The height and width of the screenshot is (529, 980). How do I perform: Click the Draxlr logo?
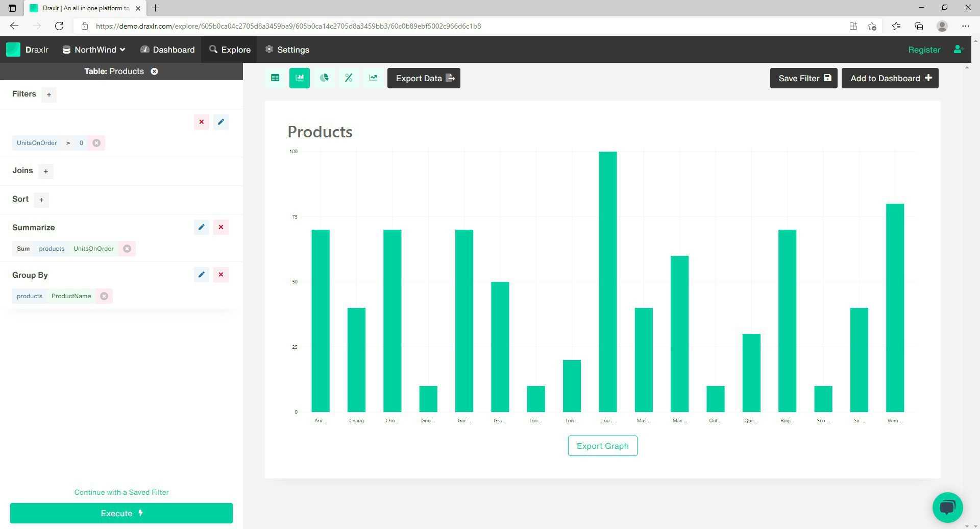28,50
